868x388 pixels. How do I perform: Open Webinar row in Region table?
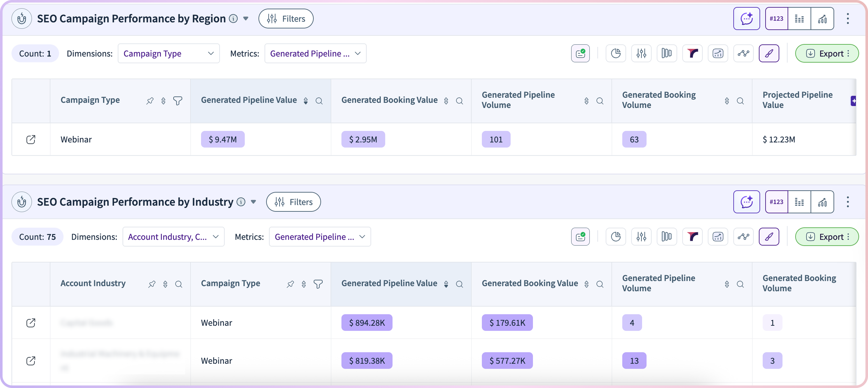pos(31,139)
